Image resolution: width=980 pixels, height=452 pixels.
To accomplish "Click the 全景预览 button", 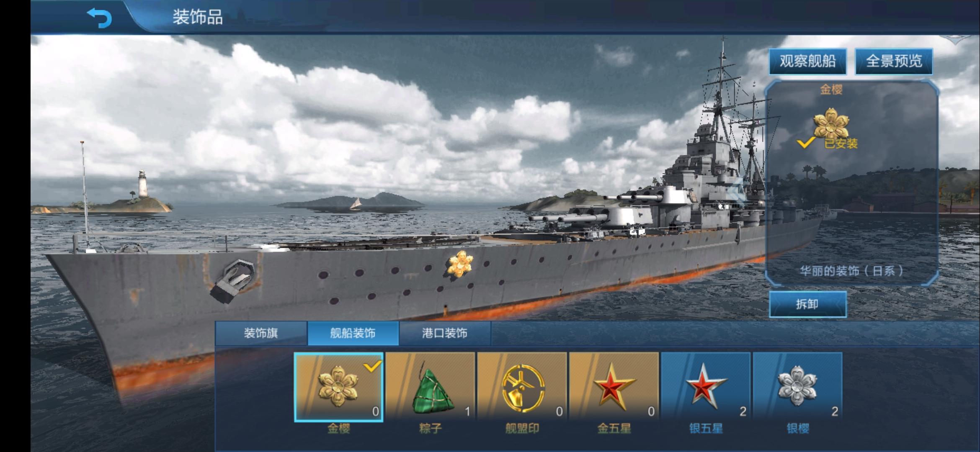I will pos(894,62).
